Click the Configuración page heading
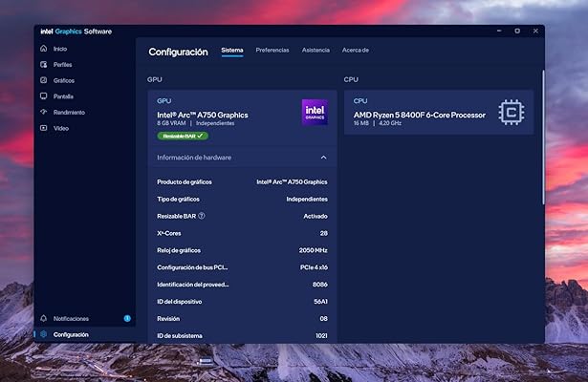Image resolution: width=588 pixels, height=382 pixels. [x=178, y=52]
